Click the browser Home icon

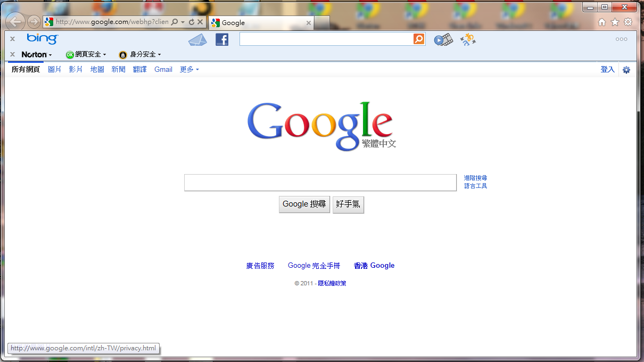(602, 22)
